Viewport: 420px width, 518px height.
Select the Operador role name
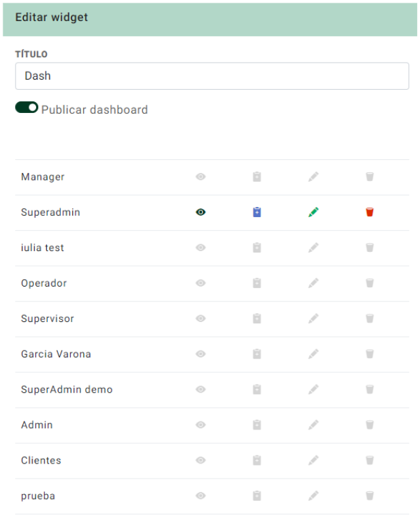point(44,283)
